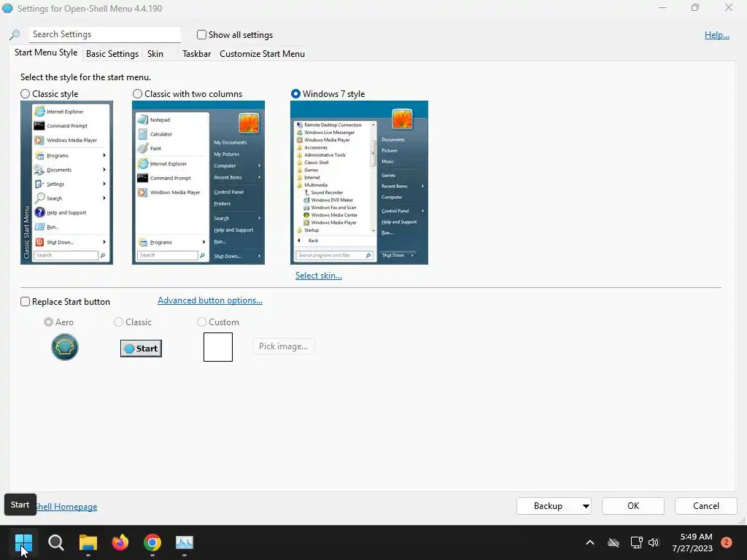Viewport: 747px width, 560px height.
Task: Click the search magnifier icon beside Search Settings
Action: [15, 35]
